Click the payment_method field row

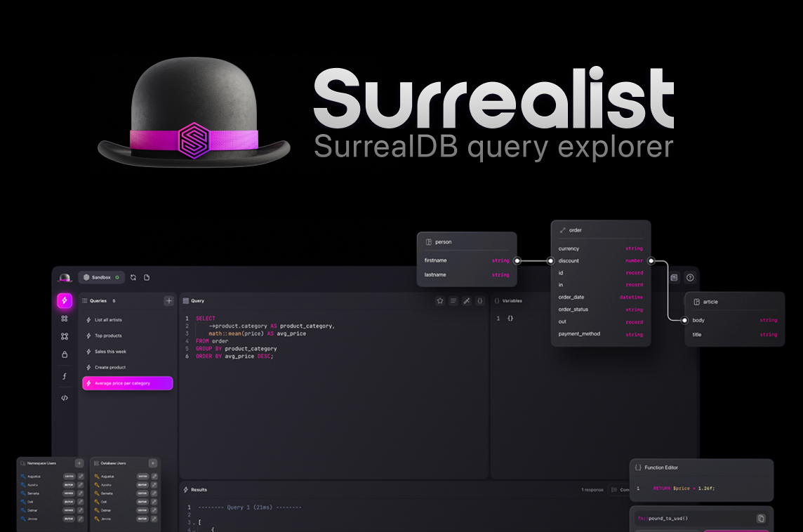click(x=600, y=334)
